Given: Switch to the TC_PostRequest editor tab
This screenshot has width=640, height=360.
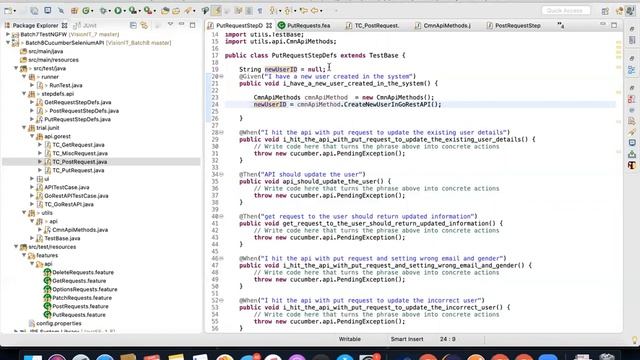Looking at the screenshot, I should click(x=372, y=25).
